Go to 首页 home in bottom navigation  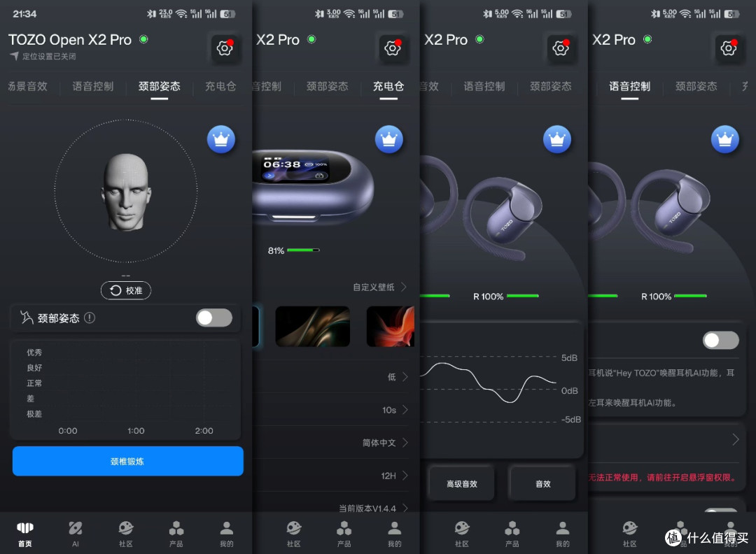(25, 534)
